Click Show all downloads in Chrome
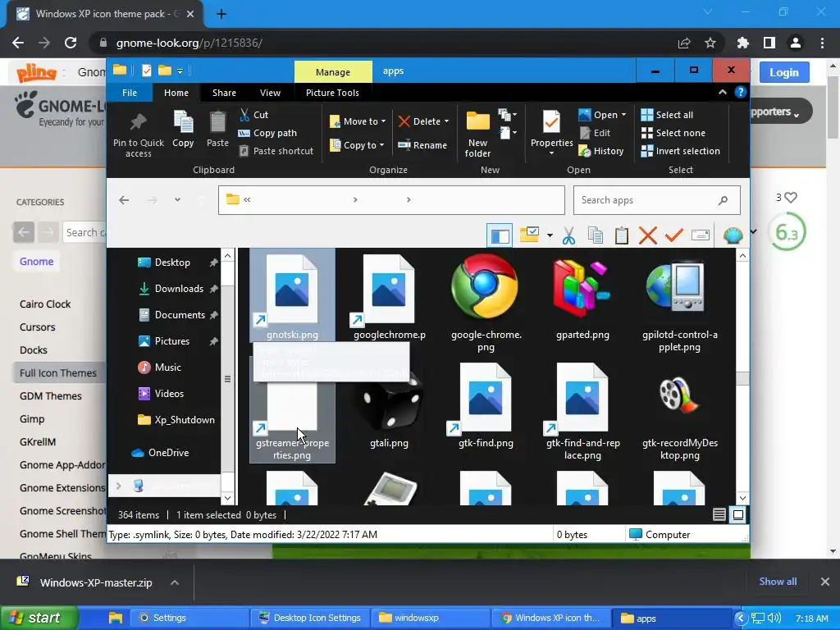 (x=778, y=582)
